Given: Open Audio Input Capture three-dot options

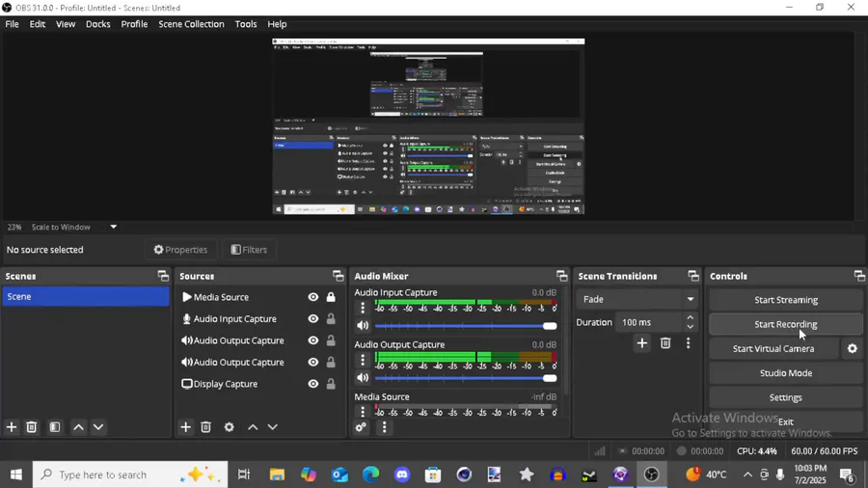Looking at the screenshot, I should (363, 308).
